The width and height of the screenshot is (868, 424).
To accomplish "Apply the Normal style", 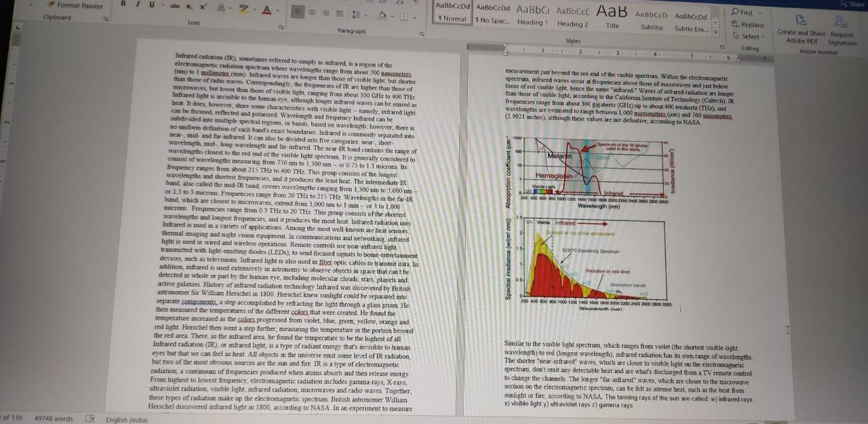I will point(453,14).
